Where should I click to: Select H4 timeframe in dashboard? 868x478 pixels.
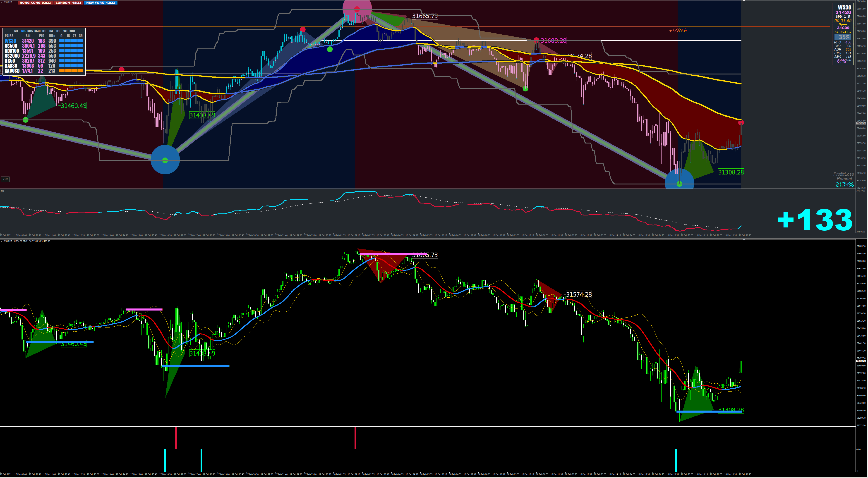click(x=51, y=31)
